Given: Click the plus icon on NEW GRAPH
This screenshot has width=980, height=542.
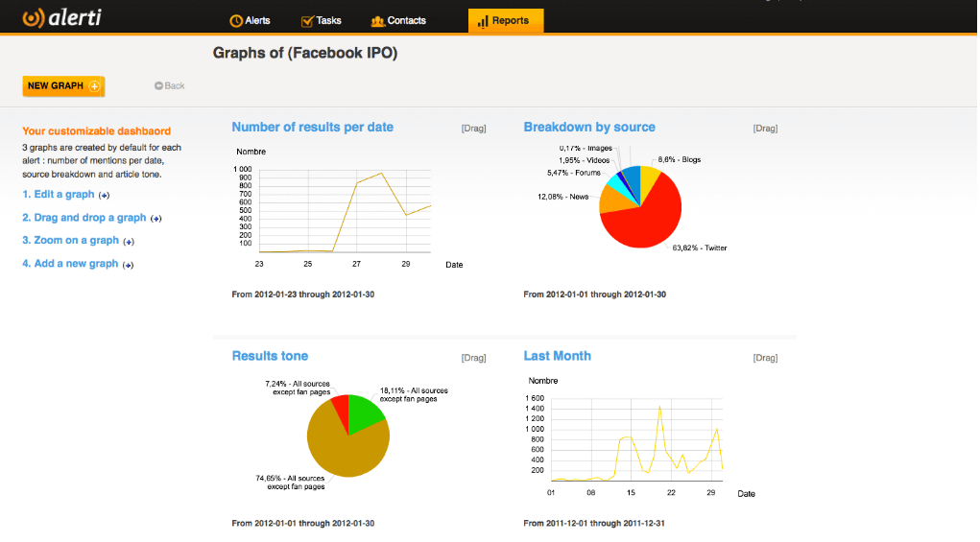Looking at the screenshot, I should tap(94, 86).
